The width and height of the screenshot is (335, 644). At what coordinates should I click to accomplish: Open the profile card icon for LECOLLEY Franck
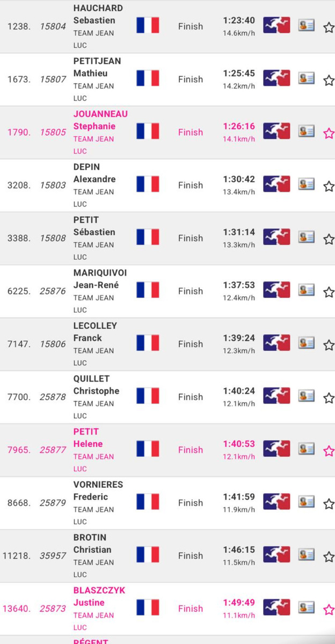click(307, 343)
